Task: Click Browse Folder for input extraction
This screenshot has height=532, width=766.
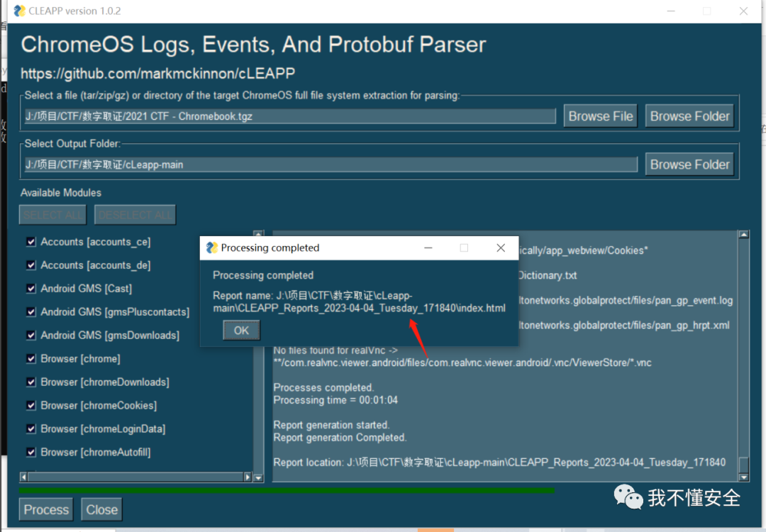Action: (689, 116)
